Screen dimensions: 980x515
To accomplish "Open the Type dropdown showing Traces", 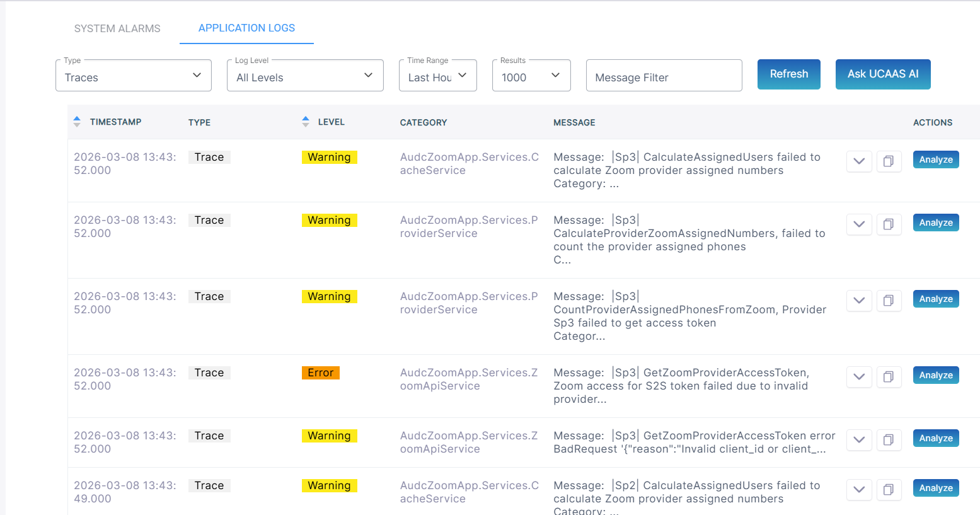I will coord(134,76).
